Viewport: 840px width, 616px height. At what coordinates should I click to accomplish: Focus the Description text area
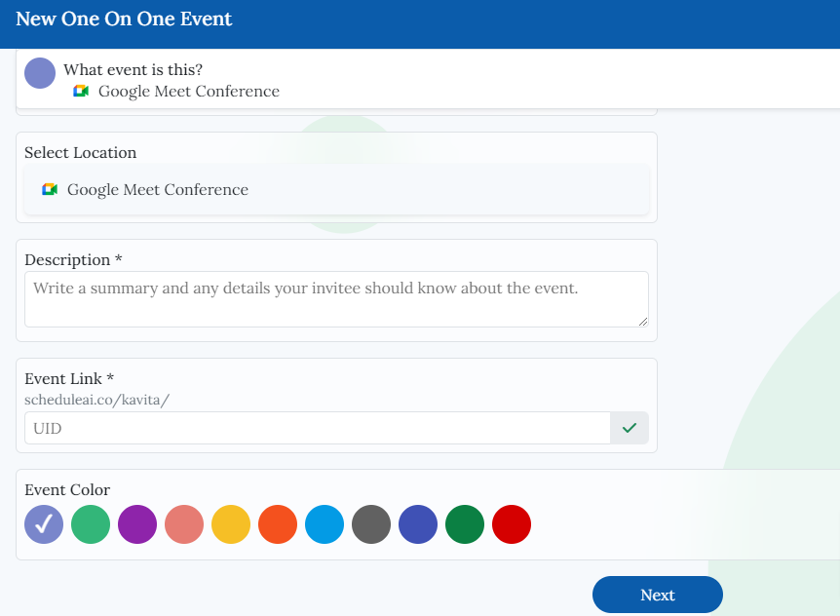coord(336,299)
